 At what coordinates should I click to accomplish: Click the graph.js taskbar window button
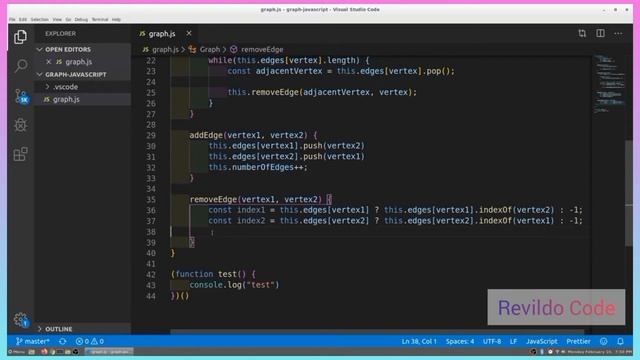(x=109, y=352)
